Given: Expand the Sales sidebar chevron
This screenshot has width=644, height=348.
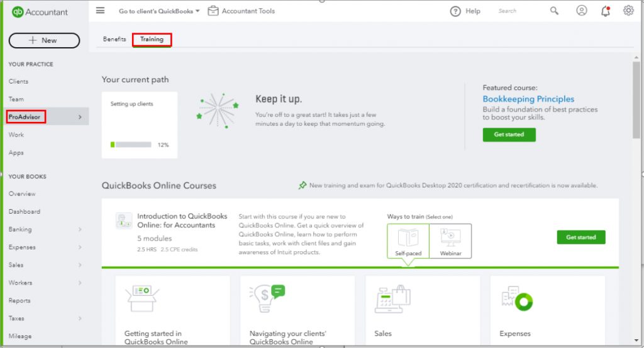Looking at the screenshot, I should tap(80, 265).
